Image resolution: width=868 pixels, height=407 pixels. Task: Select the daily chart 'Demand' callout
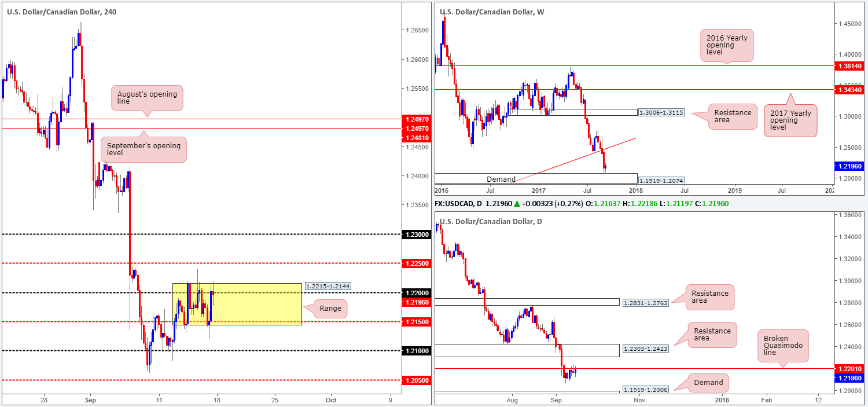[x=709, y=382]
